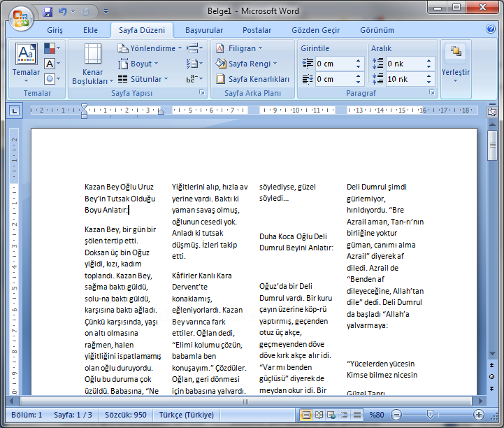Switch to Başvurular tab
The image size is (504, 428).
click(x=204, y=30)
